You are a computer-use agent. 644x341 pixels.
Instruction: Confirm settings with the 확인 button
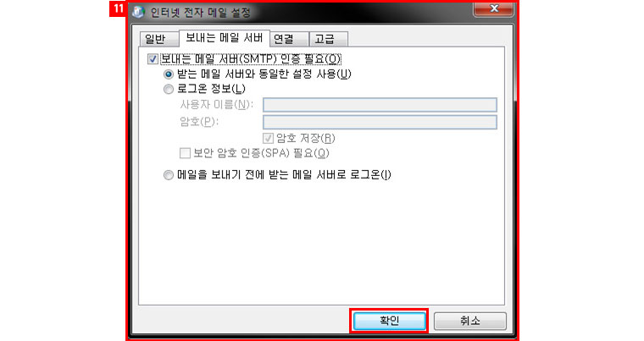(389, 321)
